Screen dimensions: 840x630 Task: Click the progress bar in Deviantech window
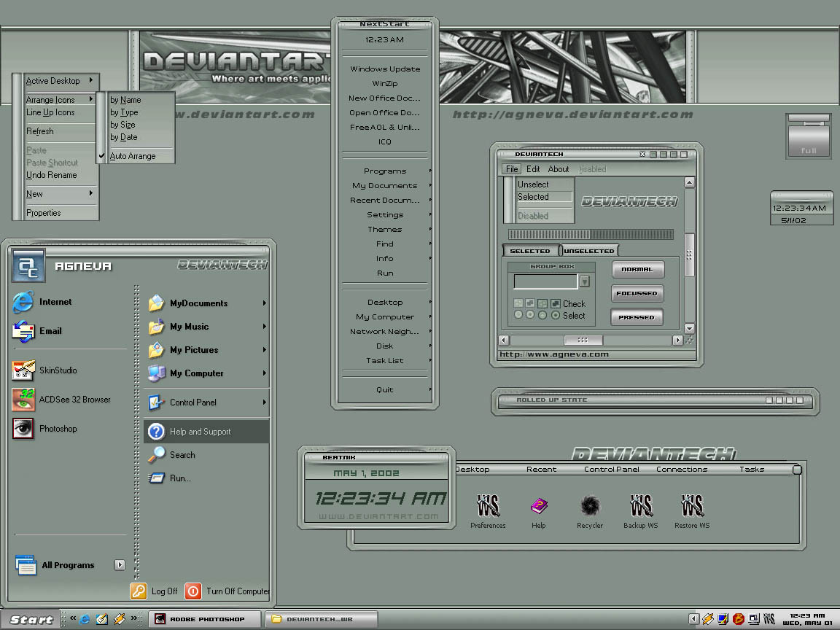point(591,234)
